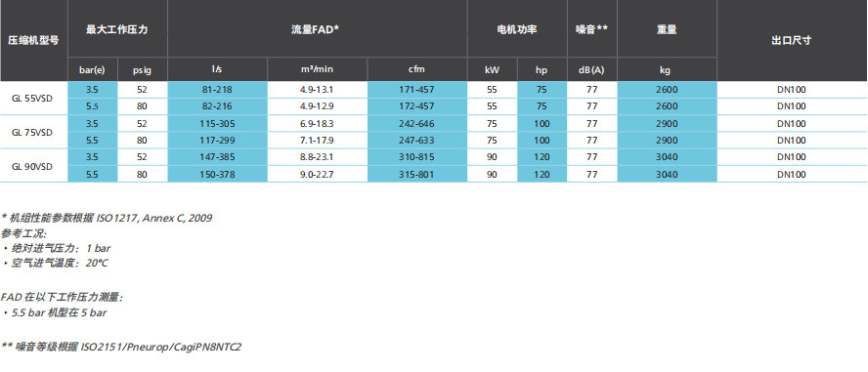Select the 最大工作压力 header cell

[x=117, y=28]
